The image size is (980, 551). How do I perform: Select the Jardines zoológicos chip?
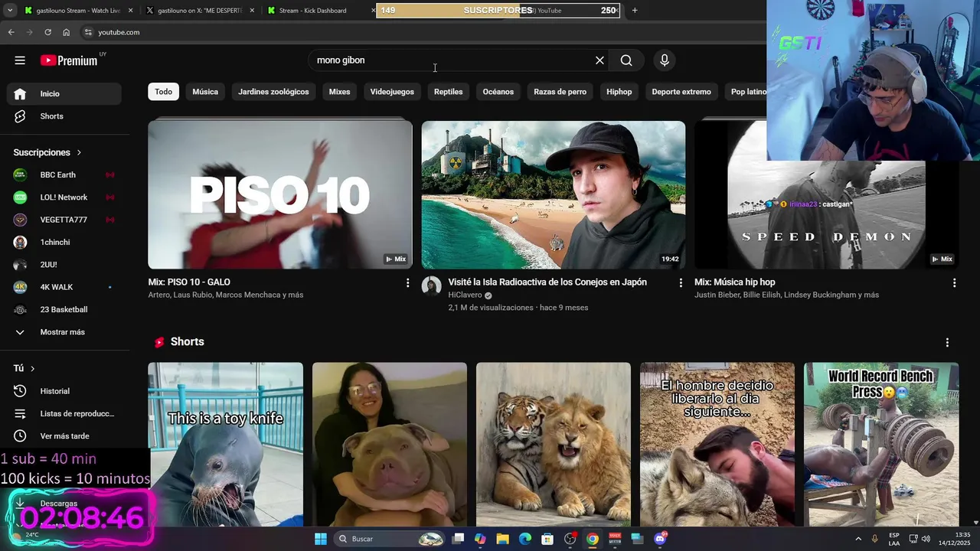(273, 92)
